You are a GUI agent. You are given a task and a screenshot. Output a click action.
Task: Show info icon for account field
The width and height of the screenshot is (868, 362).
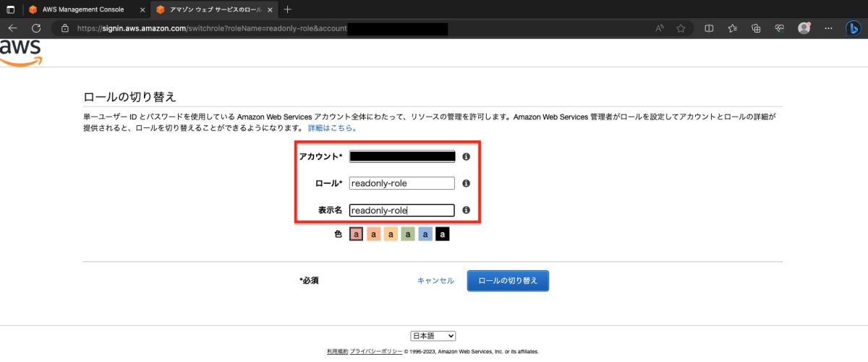pyautogui.click(x=467, y=156)
